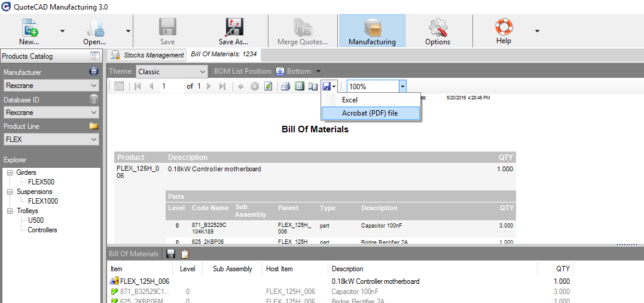Viewport: 644px width, 303px height.
Task: Refresh the report viewer
Action: click(x=268, y=86)
